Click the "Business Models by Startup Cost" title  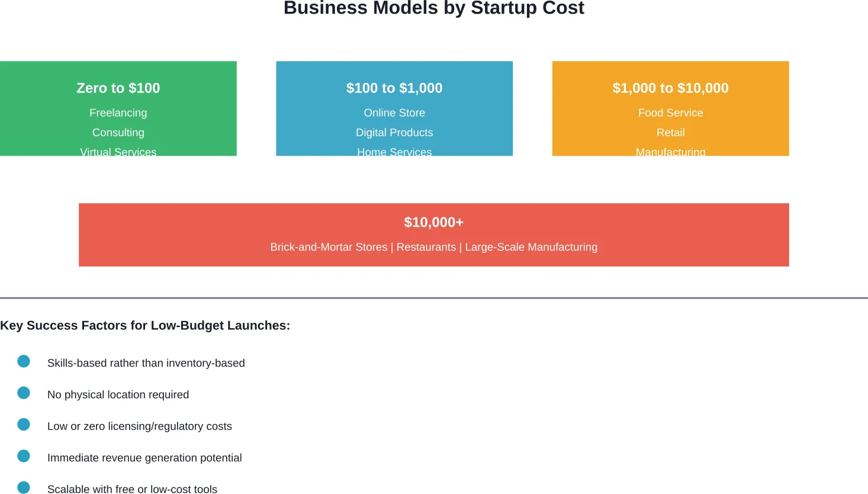(433, 8)
